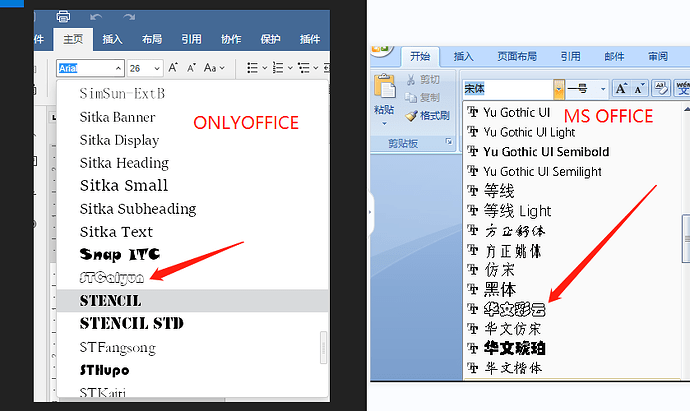Select 等线 Light font

[x=573, y=211]
